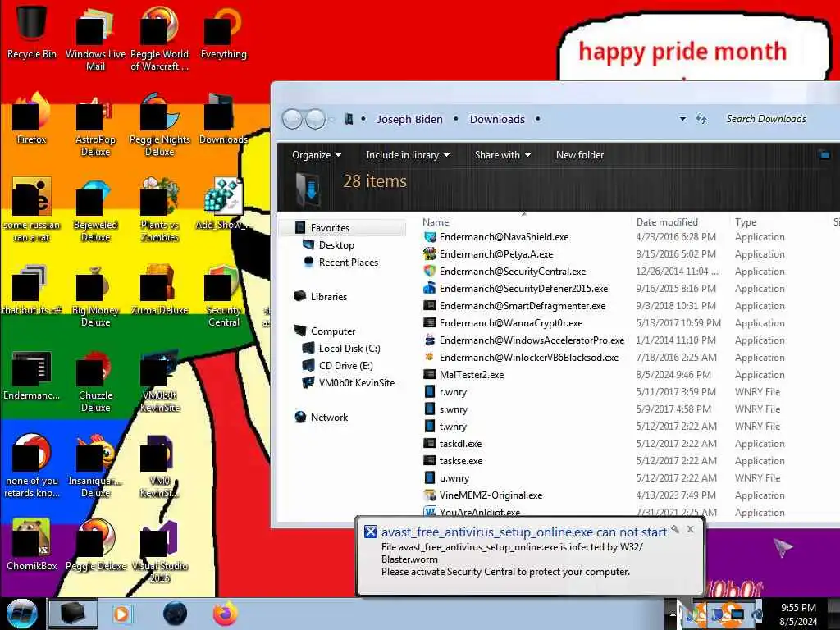Image resolution: width=840 pixels, height=630 pixels.
Task: Launch the Firefox desktop shortcut
Action: click(x=32, y=119)
